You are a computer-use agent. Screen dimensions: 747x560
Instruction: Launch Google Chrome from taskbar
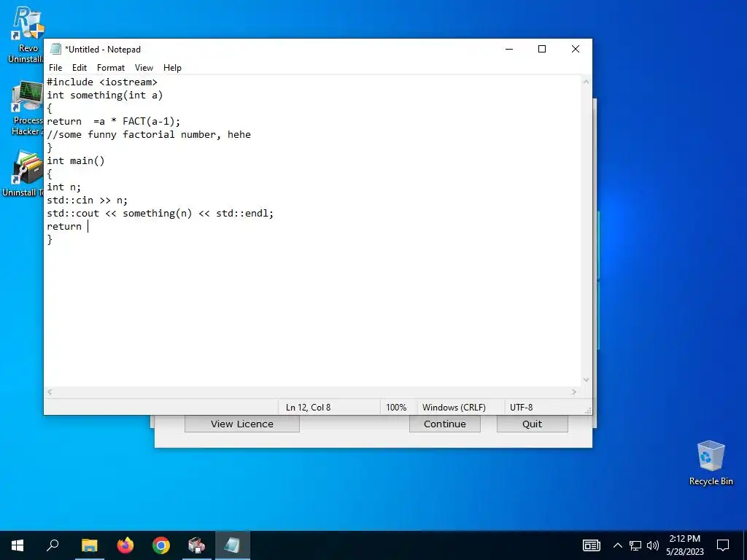[161, 545]
